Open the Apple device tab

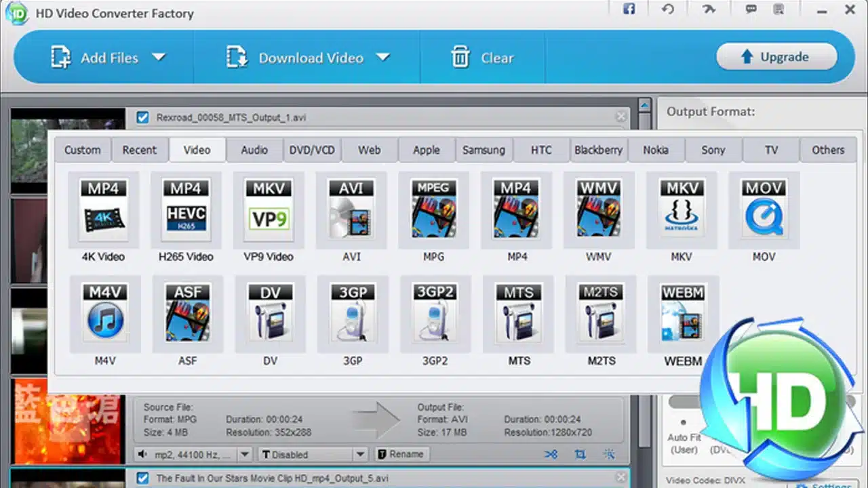(x=427, y=150)
